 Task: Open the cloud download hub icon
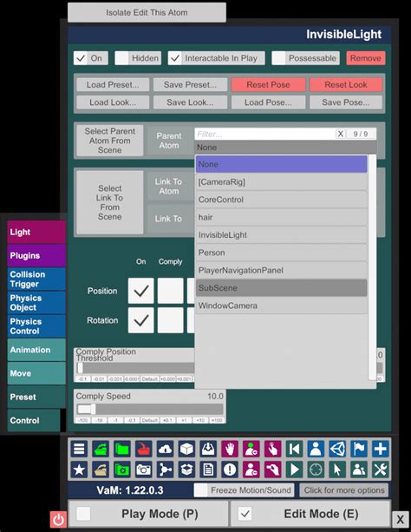coord(165,449)
